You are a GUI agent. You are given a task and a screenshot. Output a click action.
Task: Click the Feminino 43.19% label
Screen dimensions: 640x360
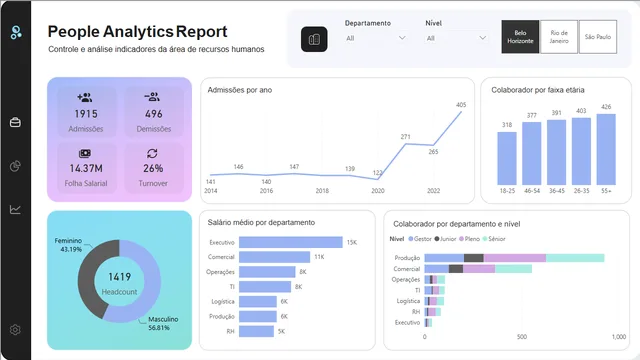pos(68,245)
